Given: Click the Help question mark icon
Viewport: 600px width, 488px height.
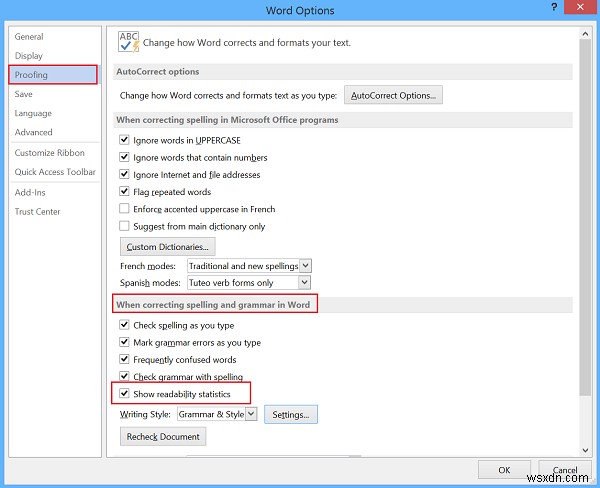Looking at the screenshot, I should tap(554, 7).
